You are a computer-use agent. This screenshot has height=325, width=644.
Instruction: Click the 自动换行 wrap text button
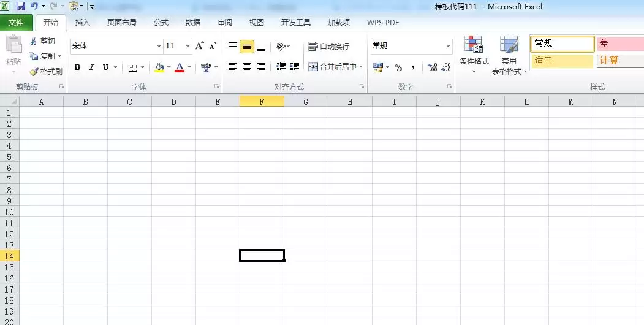(x=328, y=46)
